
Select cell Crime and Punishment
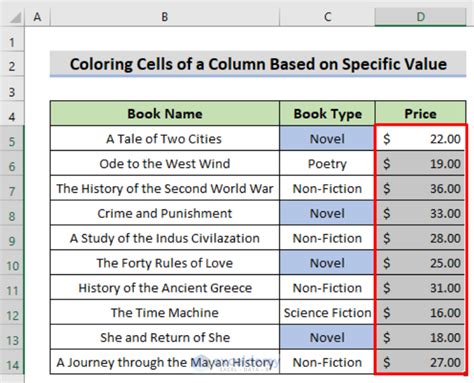(165, 213)
